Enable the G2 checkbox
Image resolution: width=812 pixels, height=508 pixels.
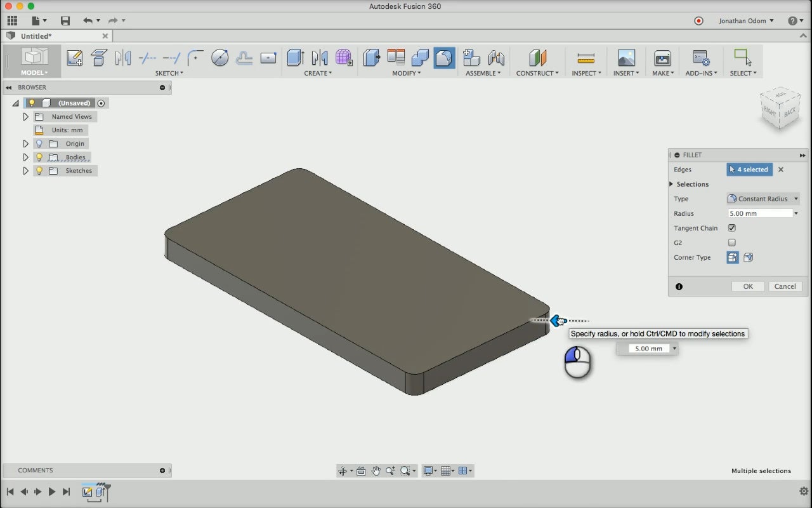pyautogui.click(x=732, y=243)
